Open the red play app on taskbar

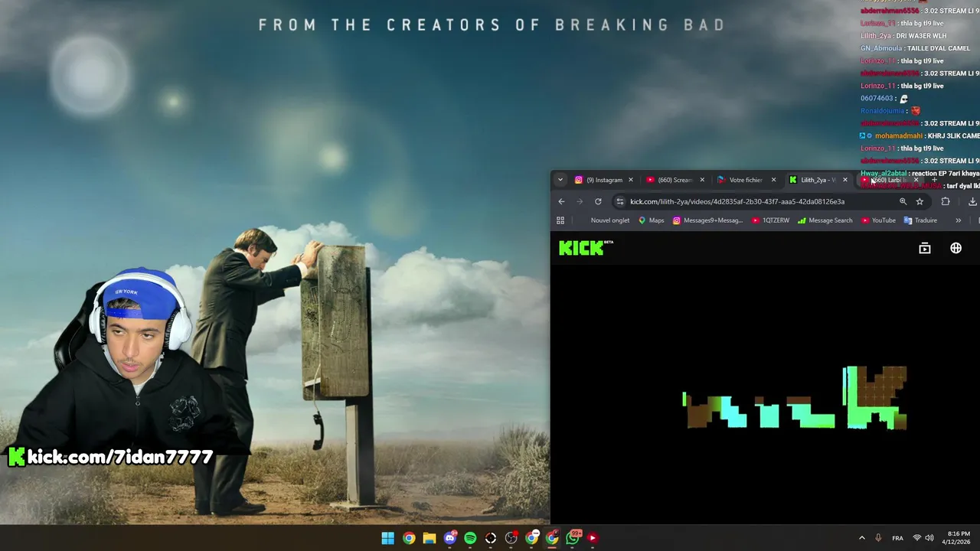pos(593,538)
